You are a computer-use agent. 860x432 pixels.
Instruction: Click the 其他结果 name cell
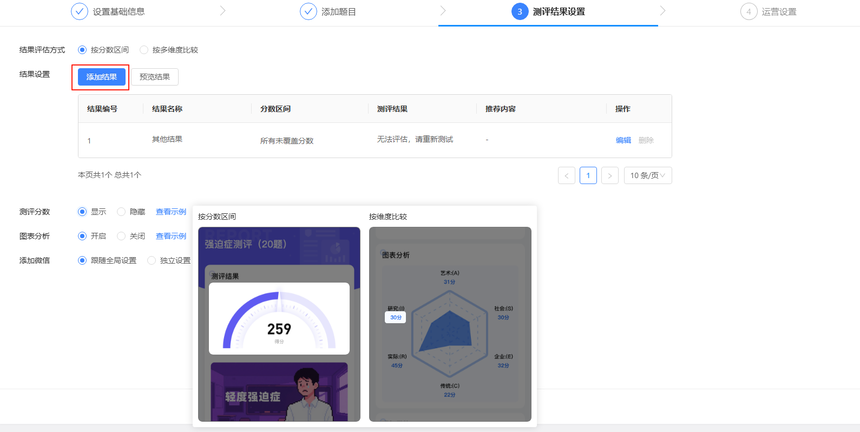[167, 139]
